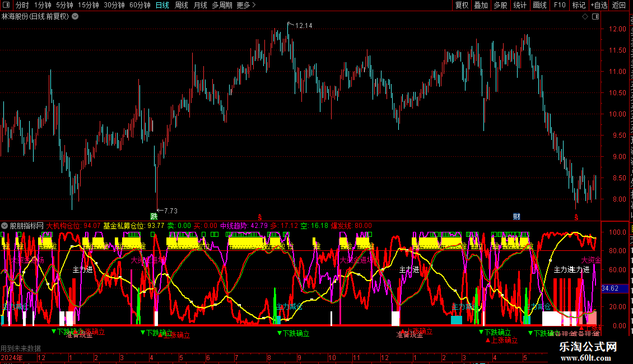The image size is (633, 364).
Task: Open 多股 multi-stock view
Action: click(500, 5)
